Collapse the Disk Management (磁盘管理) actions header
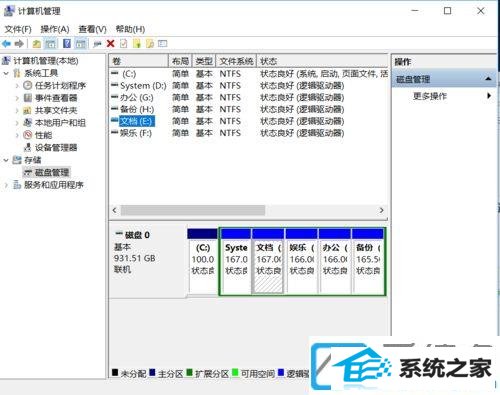The height and width of the screenshot is (395, 500). [488, 79]
